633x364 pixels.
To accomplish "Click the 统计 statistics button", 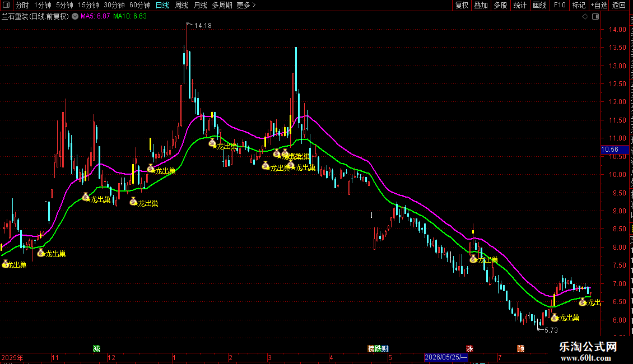I will (x=520, y=5).
